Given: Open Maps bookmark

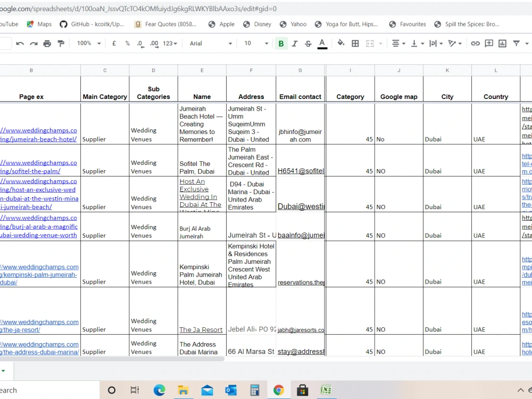Looking at the screenshot, I should point(39,24).
